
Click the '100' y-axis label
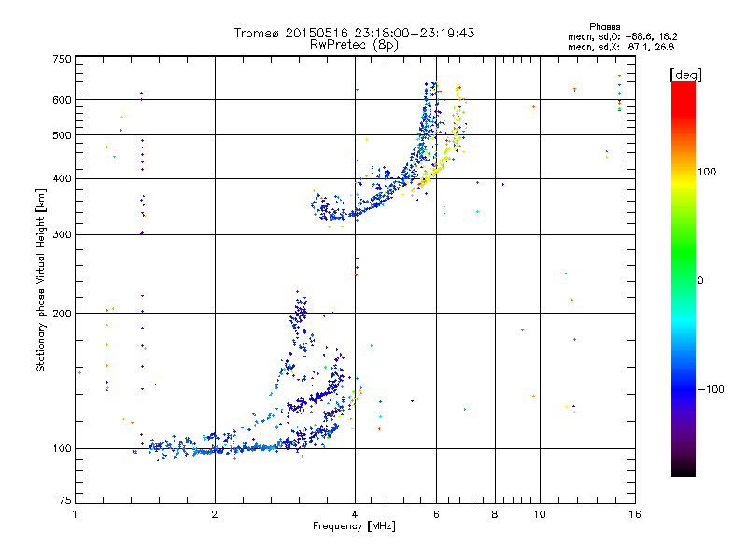[62, 449]
